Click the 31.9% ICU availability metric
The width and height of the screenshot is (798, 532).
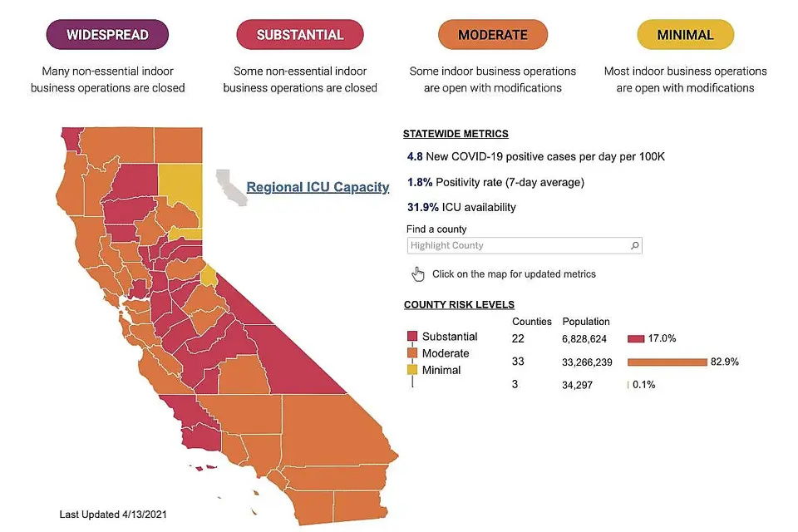click(x=461, y=207)
